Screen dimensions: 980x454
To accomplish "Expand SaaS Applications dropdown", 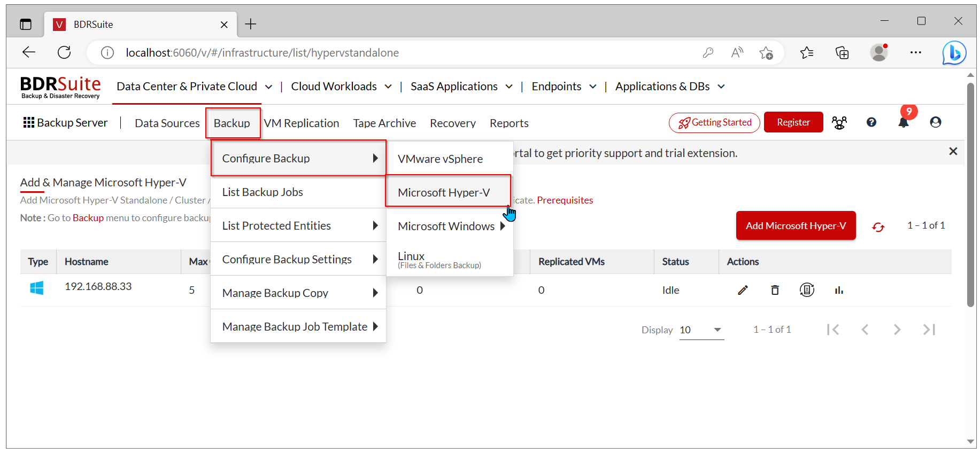I will 509,87.
